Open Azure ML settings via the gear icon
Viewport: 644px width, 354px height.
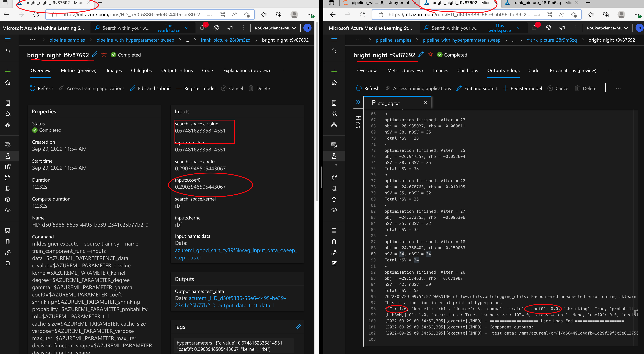(216, 28)
